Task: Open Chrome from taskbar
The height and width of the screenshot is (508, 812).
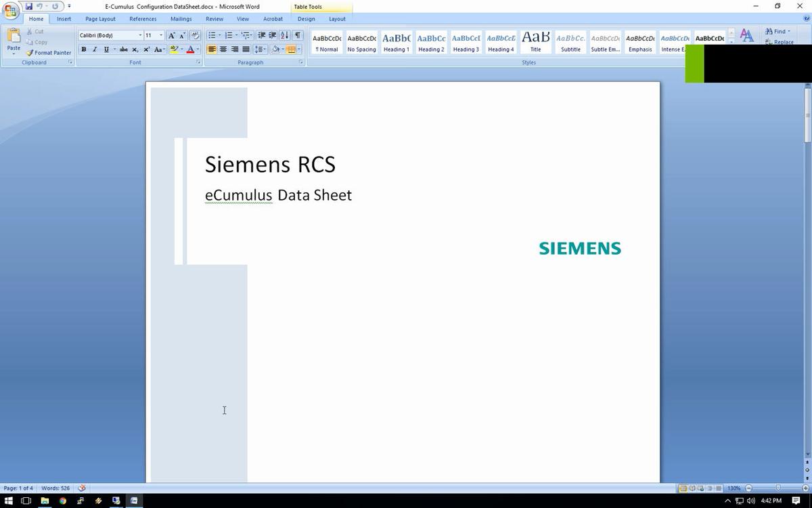Action: (62, 501)
